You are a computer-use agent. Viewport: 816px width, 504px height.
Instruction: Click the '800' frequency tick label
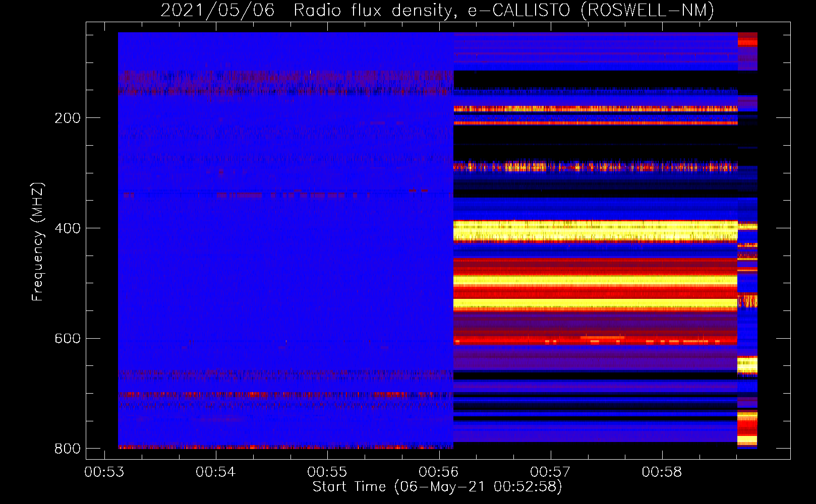[x=68, y=449]
